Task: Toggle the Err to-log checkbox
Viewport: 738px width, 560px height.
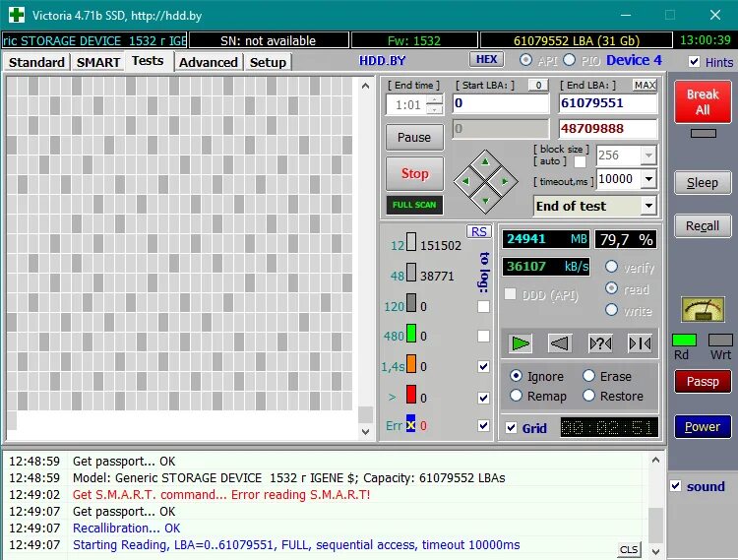Action: tap(483, 425)
